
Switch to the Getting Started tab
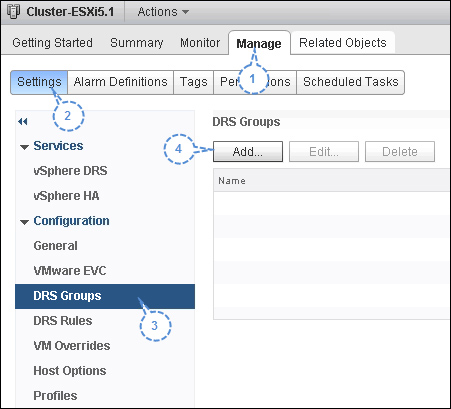(52, 43)
